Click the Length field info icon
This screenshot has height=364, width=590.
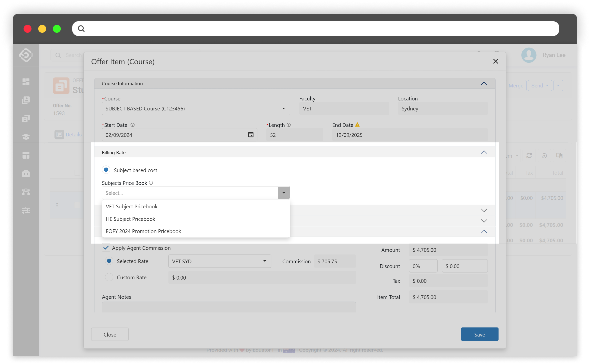(289, 125)
